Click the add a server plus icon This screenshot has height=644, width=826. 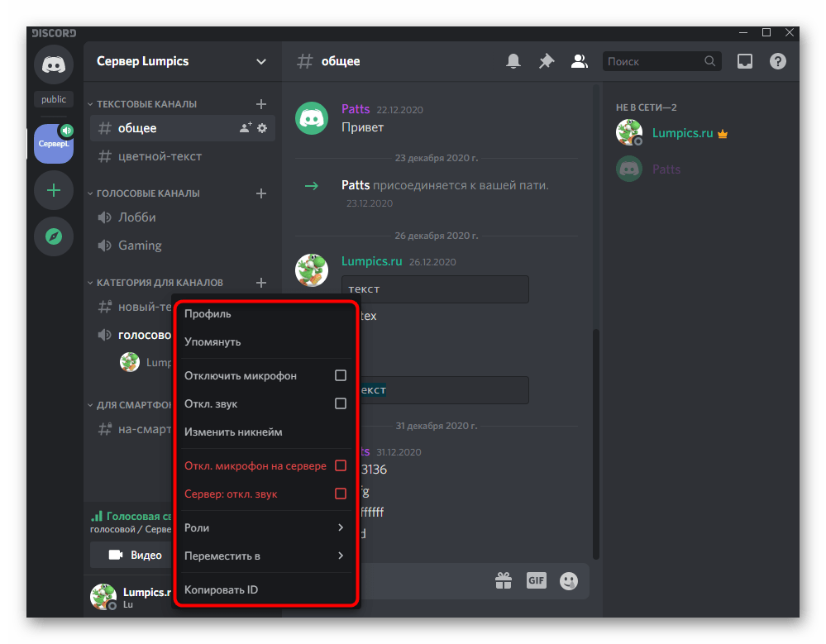coord(54,190)
